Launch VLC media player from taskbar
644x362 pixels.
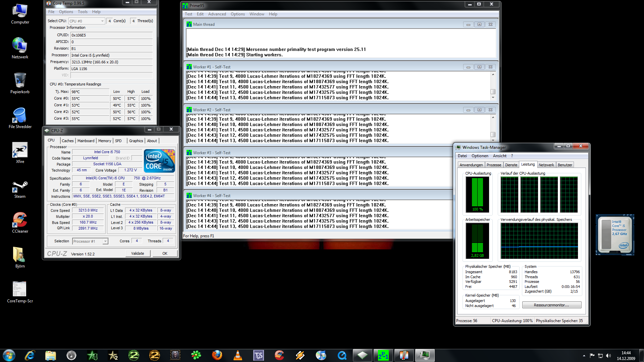[238, 355]
